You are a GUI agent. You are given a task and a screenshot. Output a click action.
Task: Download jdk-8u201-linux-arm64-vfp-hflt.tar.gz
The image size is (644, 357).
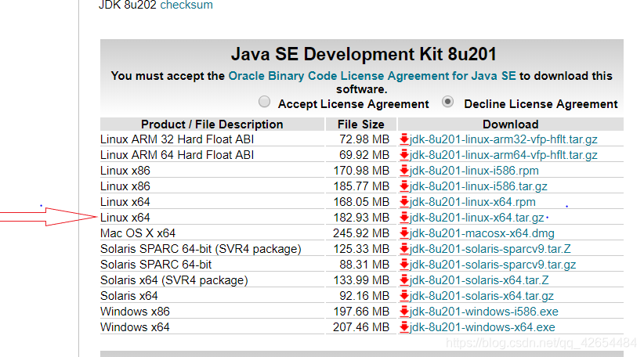[x=504, y=155]
